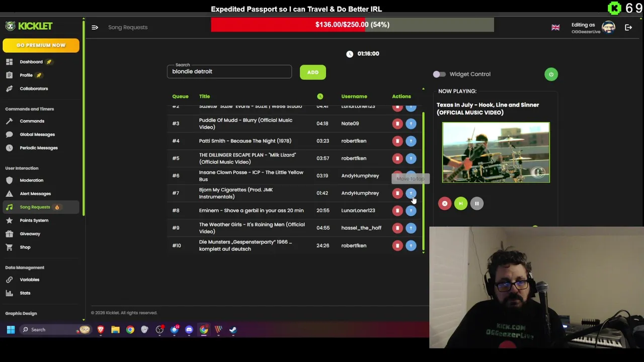The height and width of the screenshot is (362, 644).
Task: Move It's Raining Men to top
Action: pyautogui.click(x=411, y=228)
